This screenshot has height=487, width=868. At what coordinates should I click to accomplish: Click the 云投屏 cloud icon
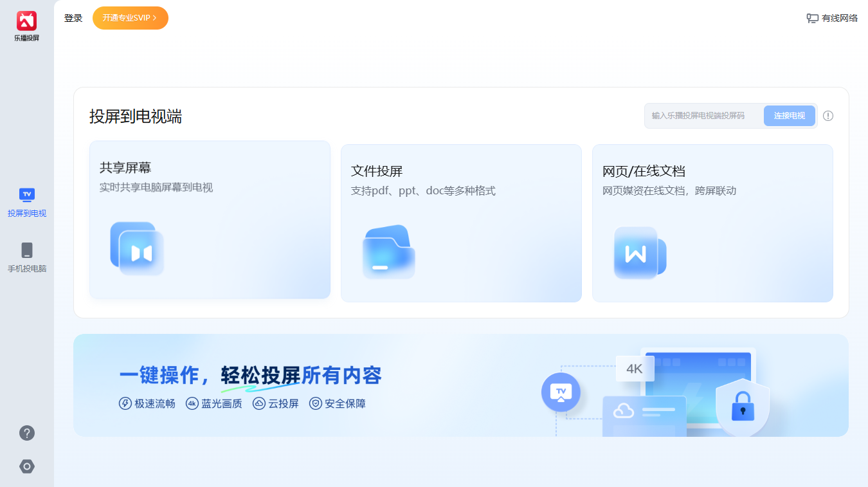coord(259,403)
